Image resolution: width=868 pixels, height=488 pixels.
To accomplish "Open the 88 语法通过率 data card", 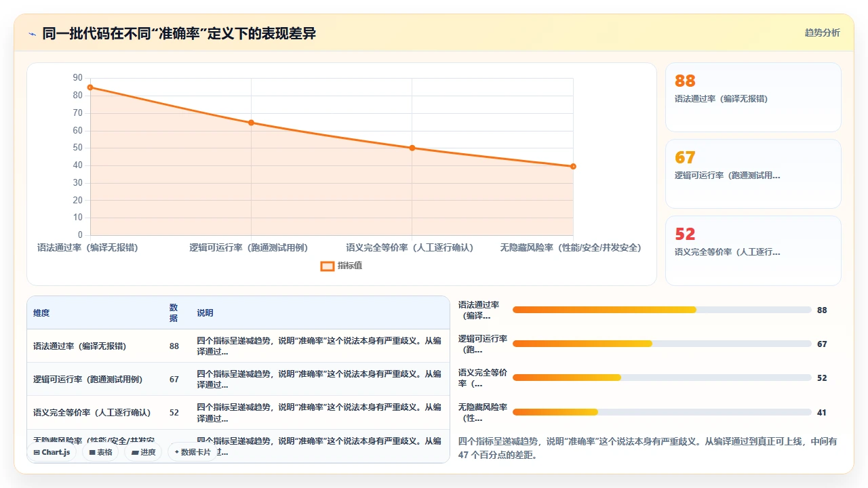I will coord(753,97).
